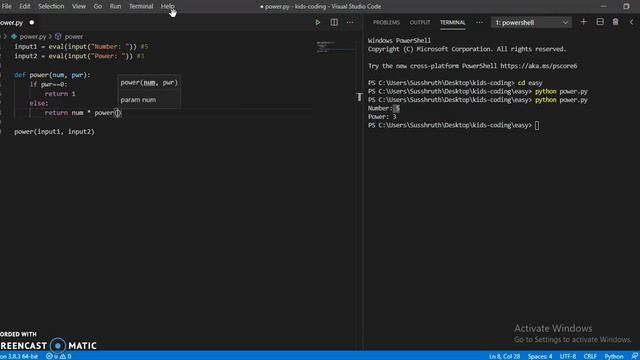Click the 'Windows PowerShell' header line in terminal
Screen dimensions: 640x360
(x=399, y=40)
